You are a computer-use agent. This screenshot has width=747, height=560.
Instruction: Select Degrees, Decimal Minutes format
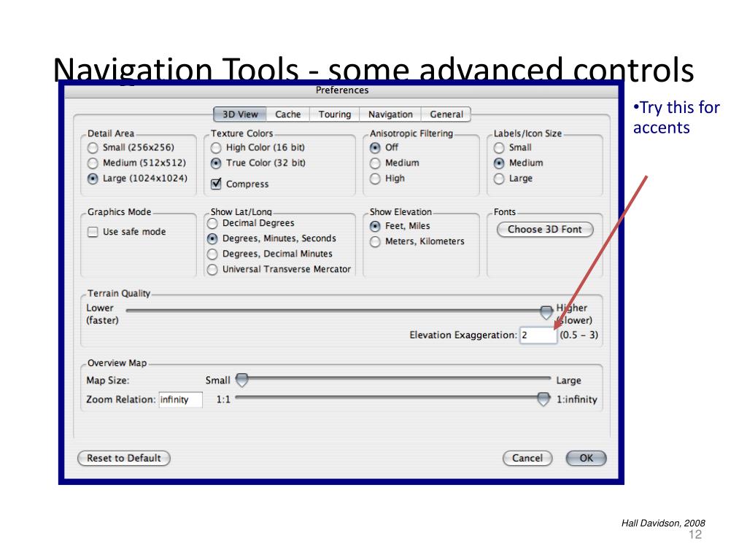point(212,254)
